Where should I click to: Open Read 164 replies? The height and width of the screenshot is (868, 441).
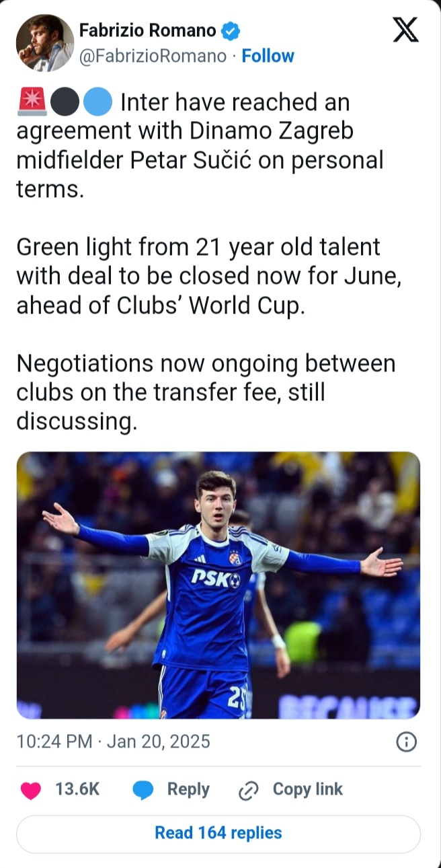(218, 833)
